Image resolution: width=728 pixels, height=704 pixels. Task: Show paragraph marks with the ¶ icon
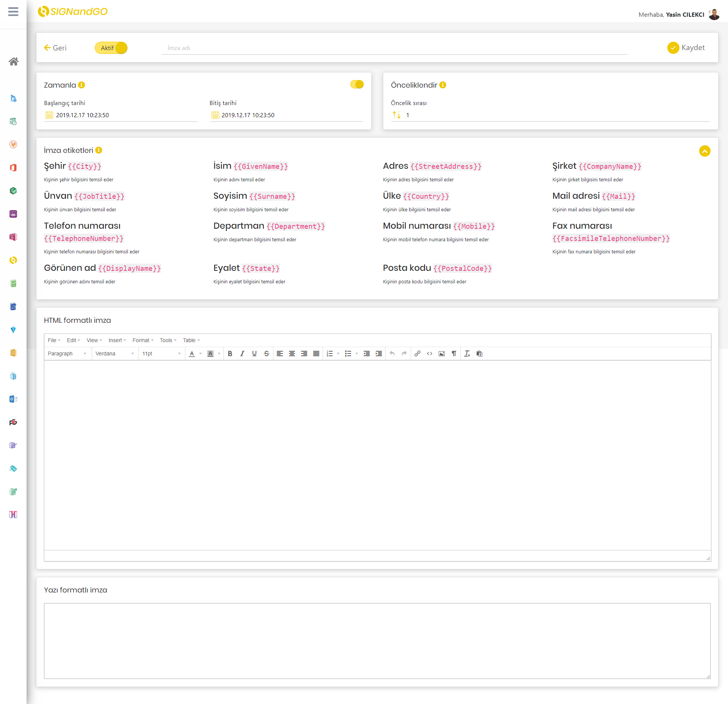click(454, 353)
